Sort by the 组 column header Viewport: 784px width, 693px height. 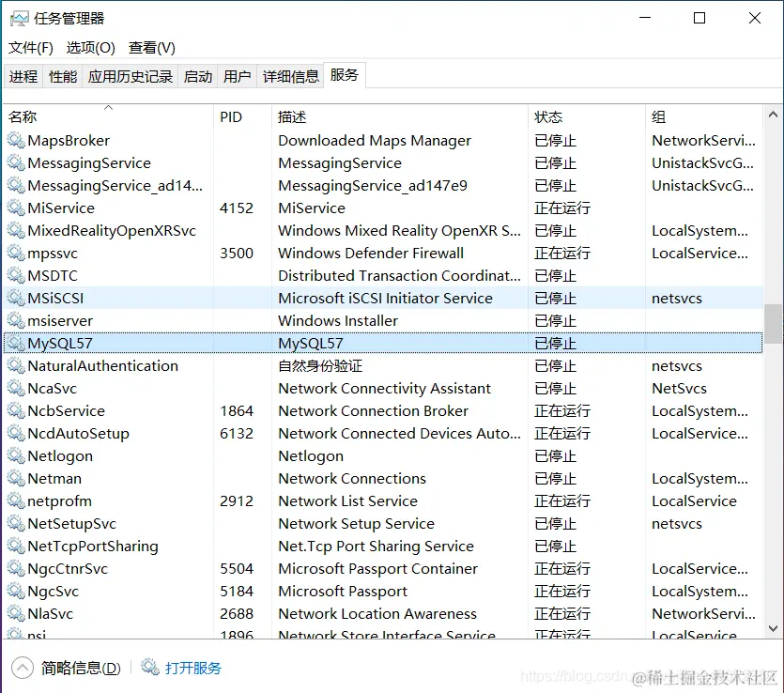click(704, 117)
